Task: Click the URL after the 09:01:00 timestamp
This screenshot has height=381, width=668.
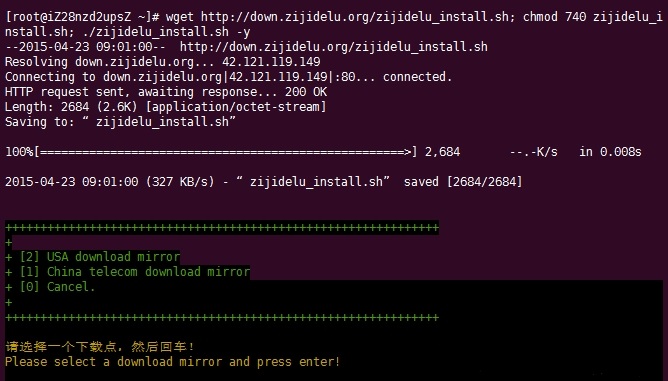Action: (334, 47)
